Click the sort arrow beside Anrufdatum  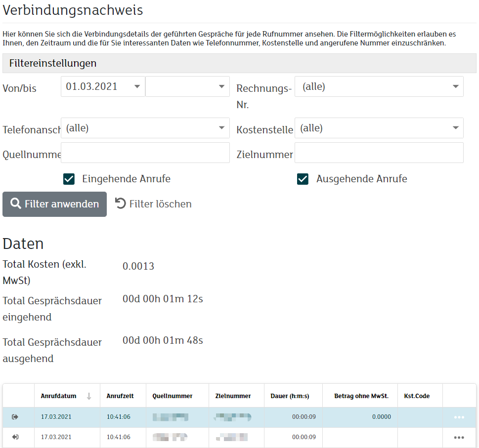coord(89,396)
